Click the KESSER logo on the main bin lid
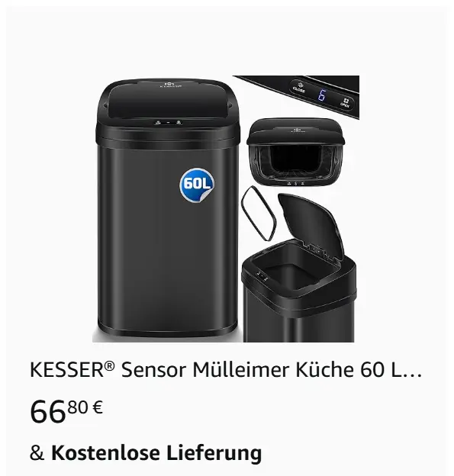 (x=168, y=85)
